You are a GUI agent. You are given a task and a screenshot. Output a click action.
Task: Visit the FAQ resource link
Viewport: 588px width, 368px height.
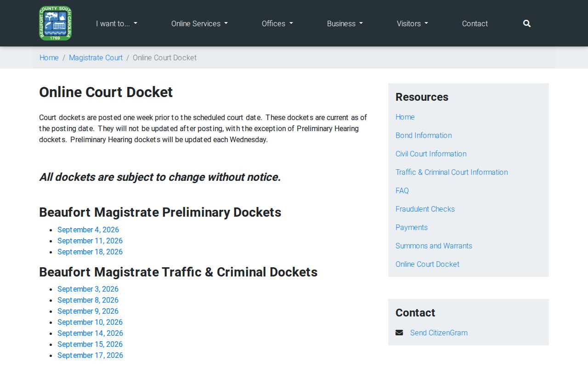[x=402, y=190]
